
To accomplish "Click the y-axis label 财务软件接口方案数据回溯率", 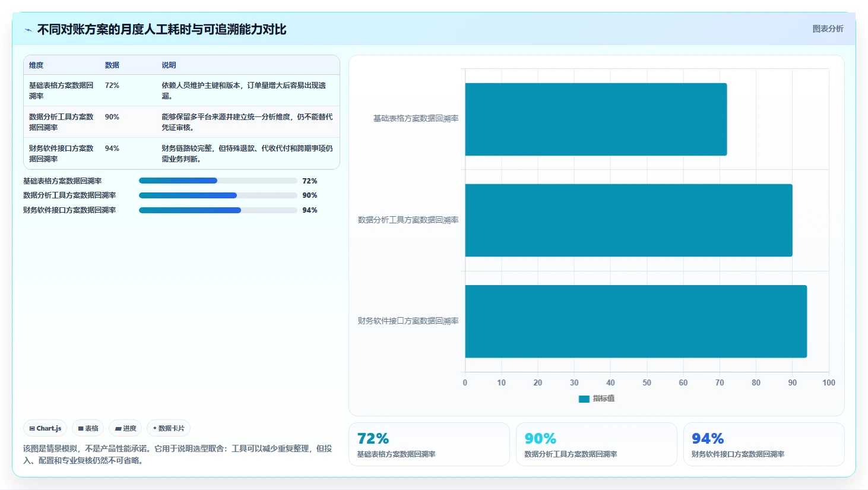I will (x=408, y=321).
